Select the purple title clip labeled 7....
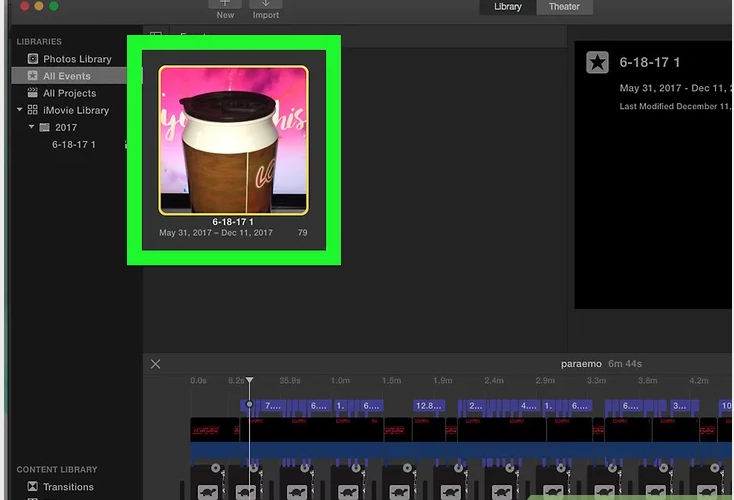The image size is (734, 500). tap(273, 406)
